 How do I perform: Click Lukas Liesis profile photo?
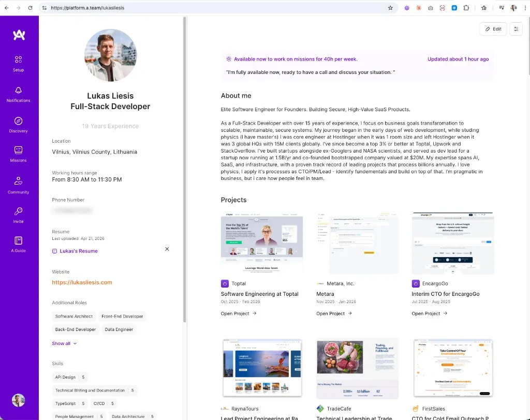click(111, 55)
